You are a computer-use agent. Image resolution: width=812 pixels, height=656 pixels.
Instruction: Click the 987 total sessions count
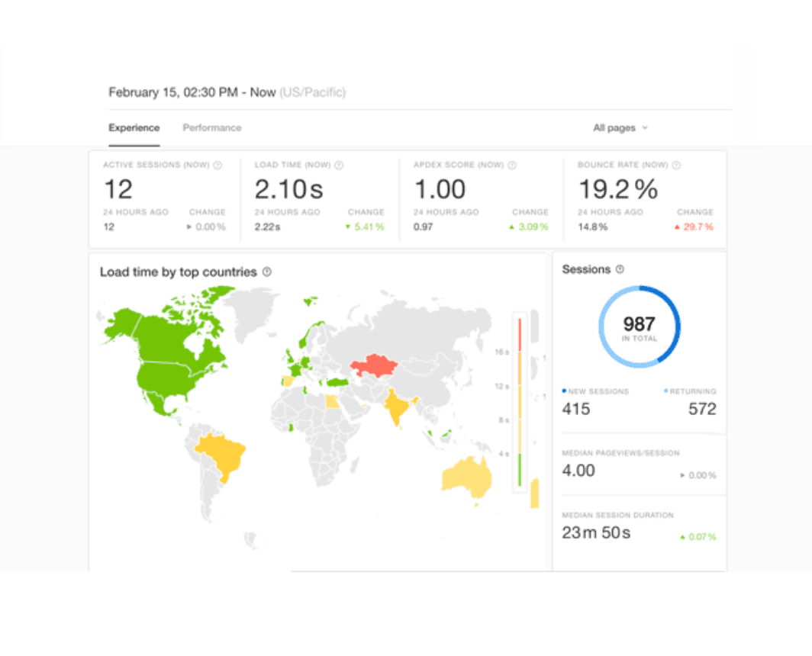click(x=640, y=323)
